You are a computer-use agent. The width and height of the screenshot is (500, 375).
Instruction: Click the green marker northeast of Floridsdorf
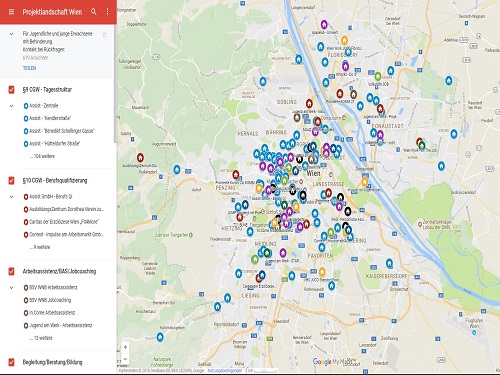point(378,76)
